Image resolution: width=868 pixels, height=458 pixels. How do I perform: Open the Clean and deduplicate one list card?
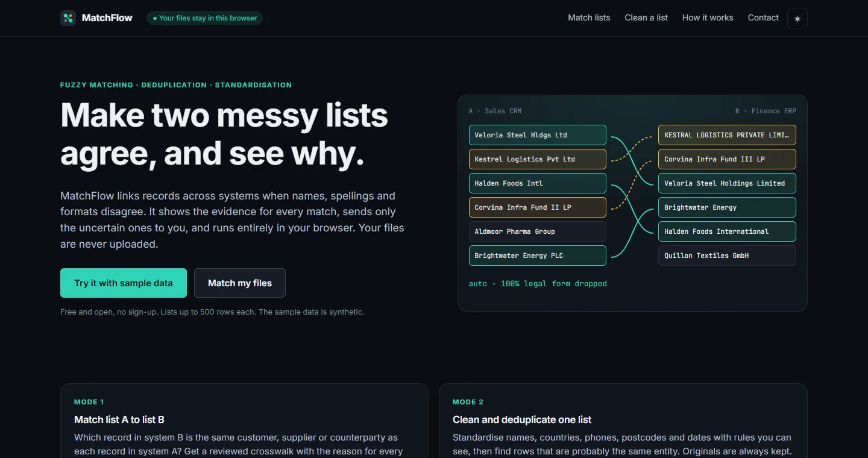tap(623, 421)
